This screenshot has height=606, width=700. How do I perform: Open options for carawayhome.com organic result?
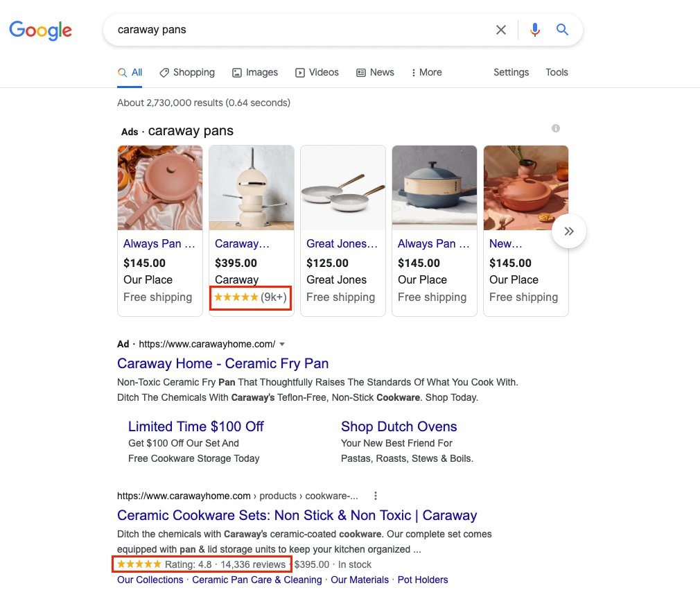pyautogui.click(x=376, y=496)
